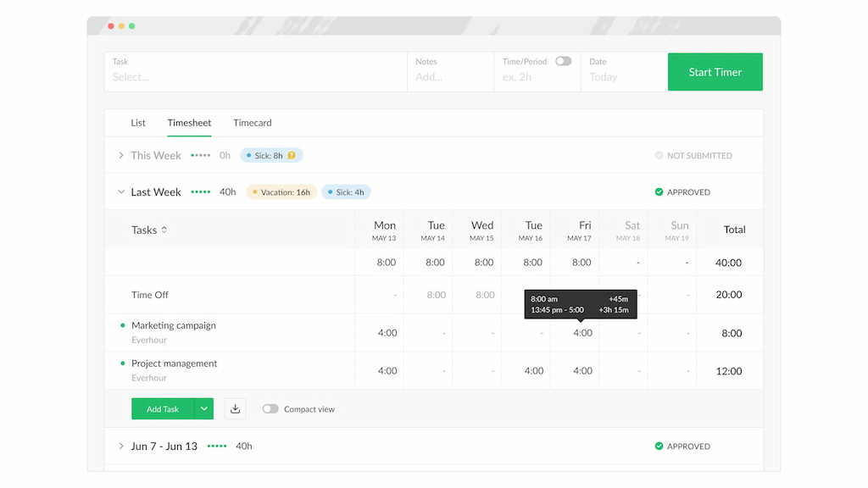Select the Vacation 16h badge
This screenshot has width=868, height=488.
pos(281,192)
